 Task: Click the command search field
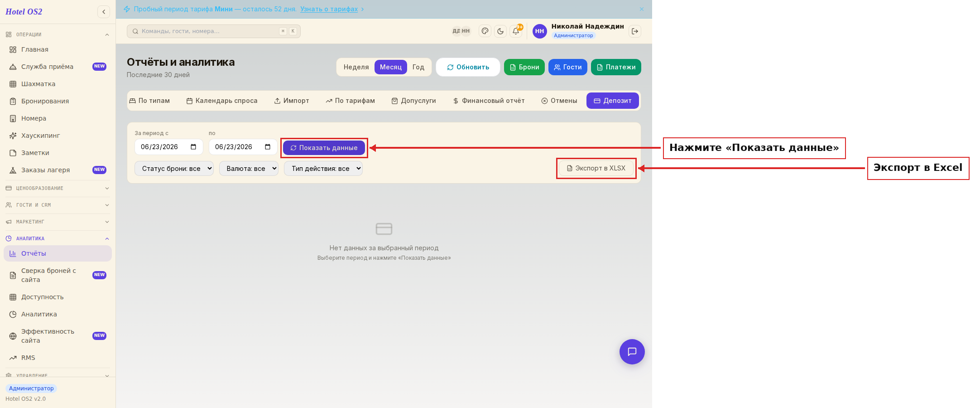tap(214, 31)
